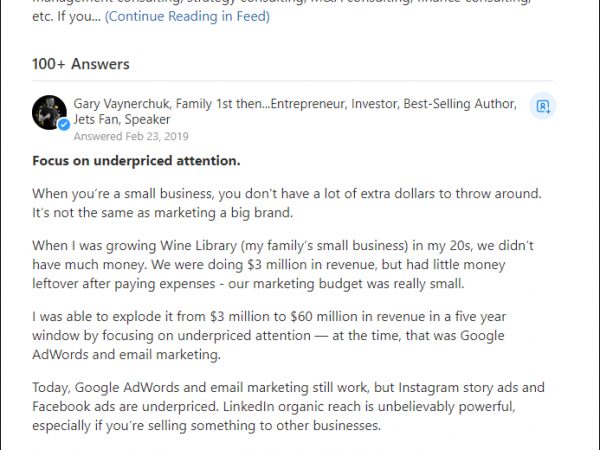Click the blue verified badge on avatar
The height and width of the screenshot is (450, 600).
click(63, 125)
